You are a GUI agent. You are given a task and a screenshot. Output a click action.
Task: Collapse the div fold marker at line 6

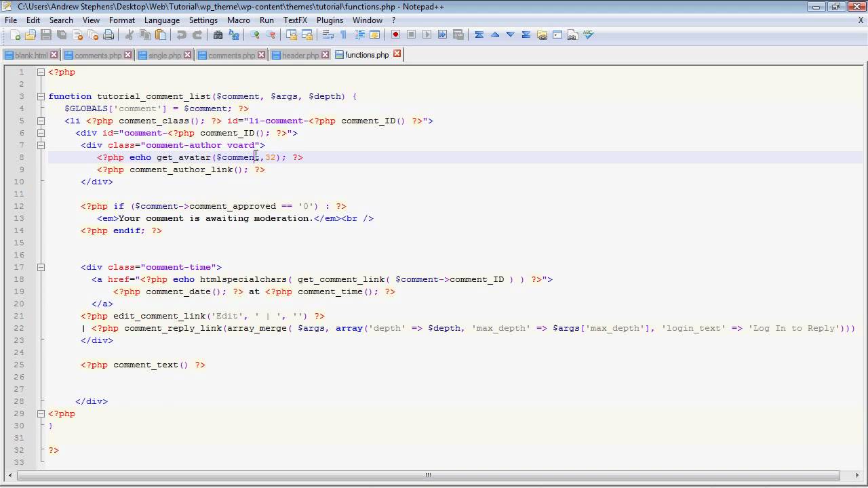41,133
